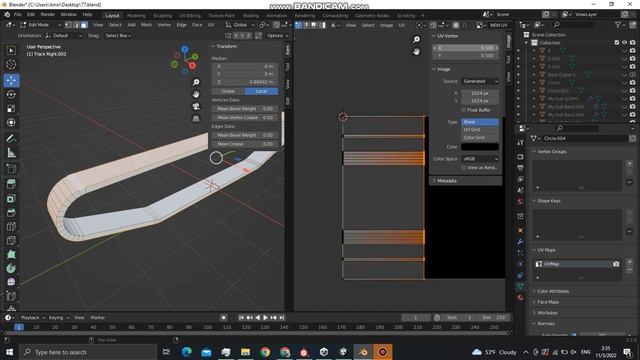The height and width of the screenshot is (360, 640).
Task: Activate the combined Transform tool
Action: [x=11, y=122]
